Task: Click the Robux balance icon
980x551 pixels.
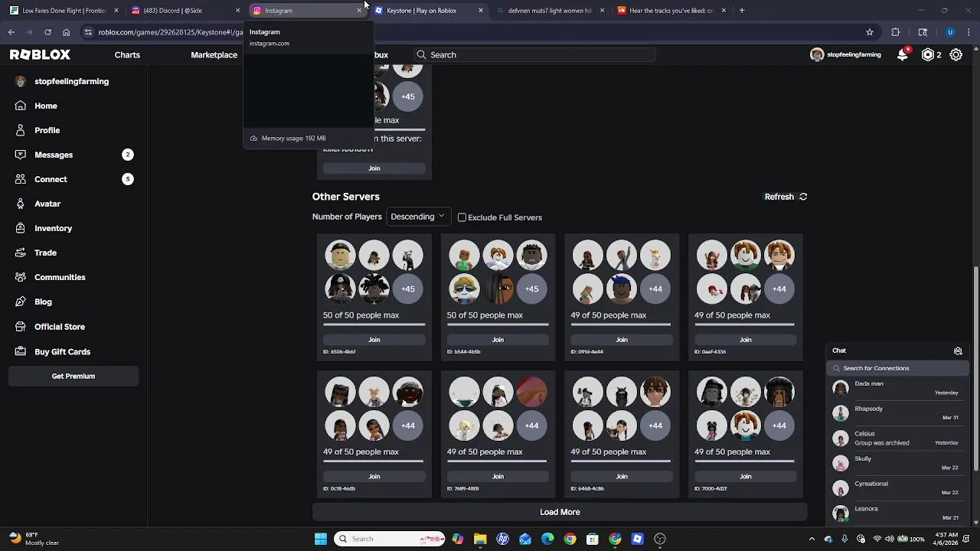Action: 928,54
